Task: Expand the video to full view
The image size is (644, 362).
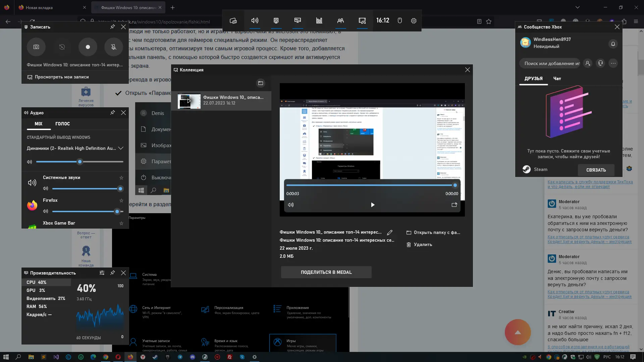Action: [454, 205]
